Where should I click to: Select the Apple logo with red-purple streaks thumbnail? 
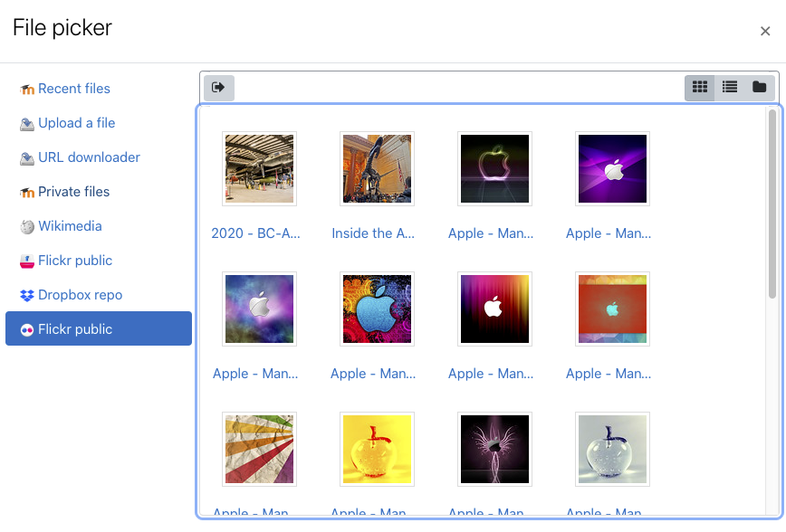click(x=494, y=309)
